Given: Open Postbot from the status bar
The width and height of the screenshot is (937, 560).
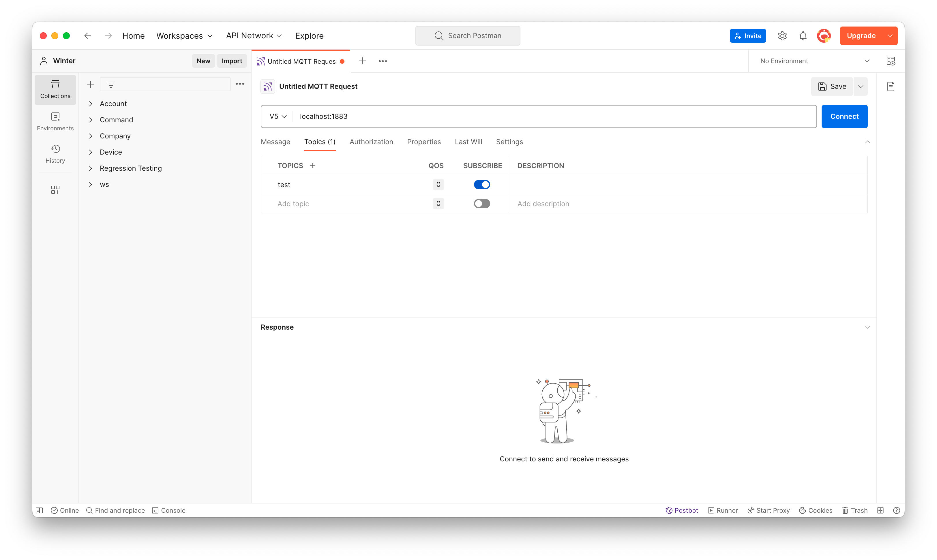Looking at the screenshot, I should pos(682,510).
